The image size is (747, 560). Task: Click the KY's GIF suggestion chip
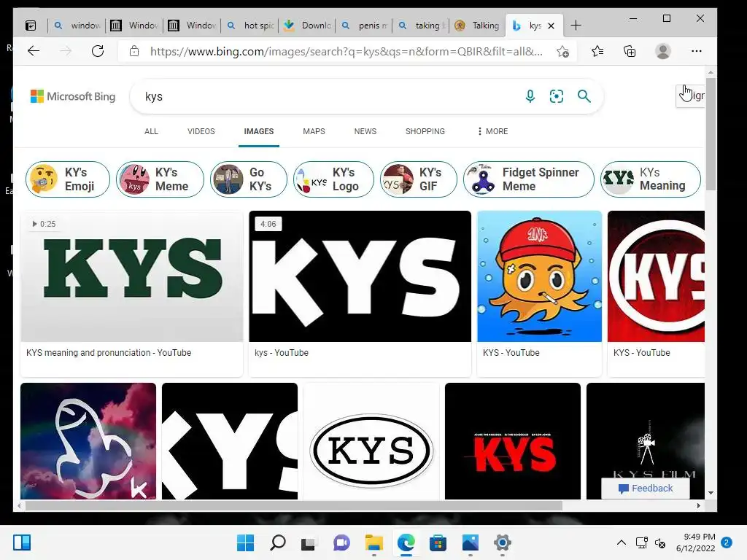tap(418, 179)
